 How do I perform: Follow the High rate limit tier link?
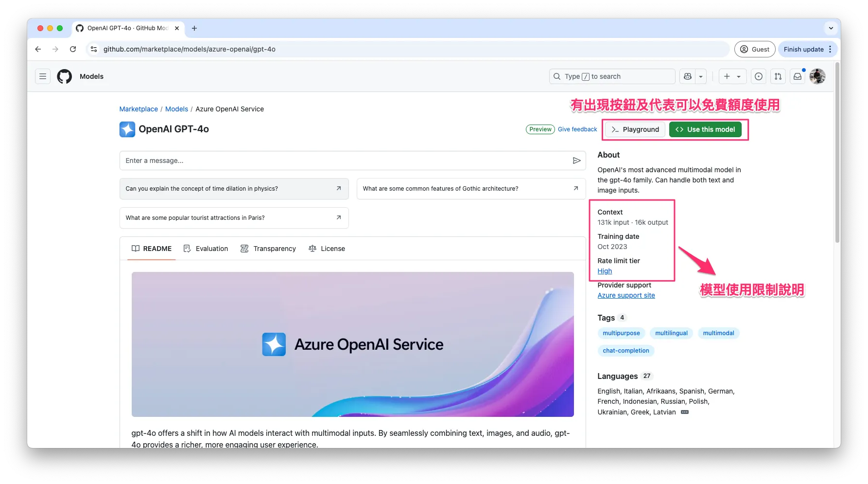click(x=605, y=271)
